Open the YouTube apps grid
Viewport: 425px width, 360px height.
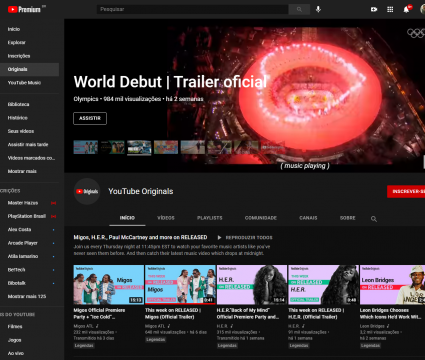tap(390, 9)
